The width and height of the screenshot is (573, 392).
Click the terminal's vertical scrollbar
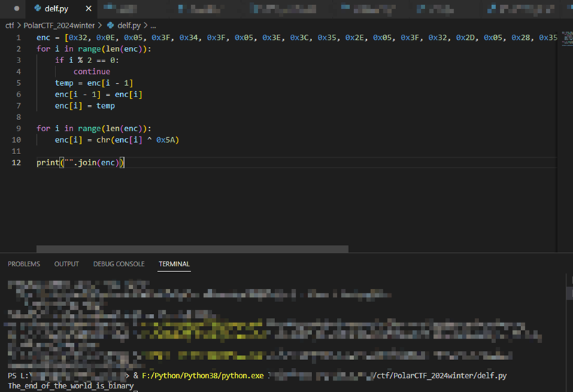coord(569,291)
